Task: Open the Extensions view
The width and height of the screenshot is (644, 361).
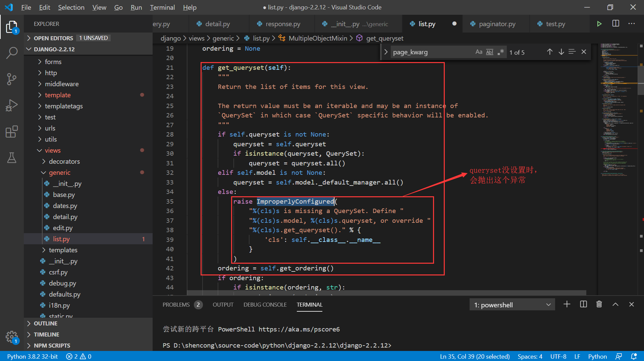Action: point(12,132)
